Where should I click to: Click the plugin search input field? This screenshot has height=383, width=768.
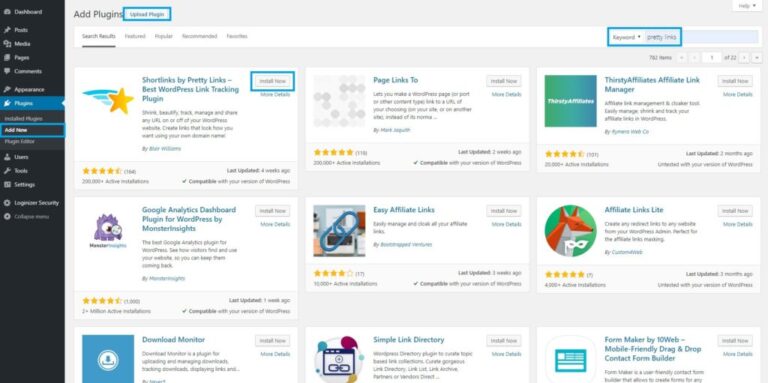point(701,37)
